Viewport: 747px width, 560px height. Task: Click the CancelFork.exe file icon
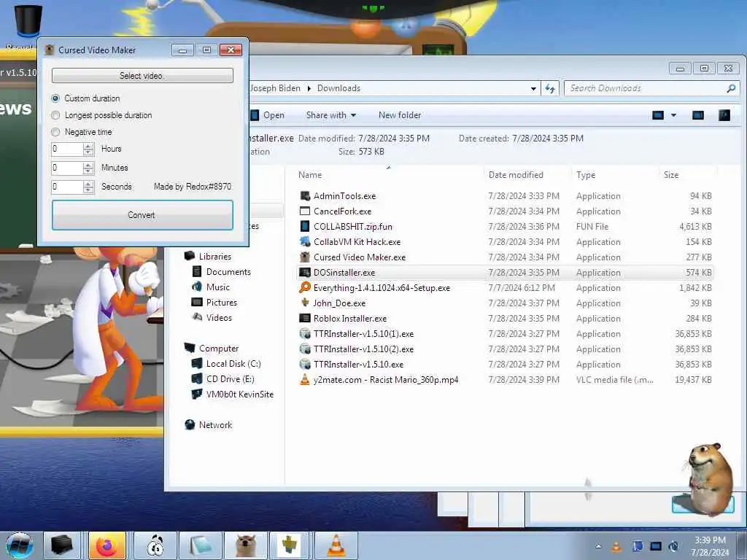tap(305, 211)
